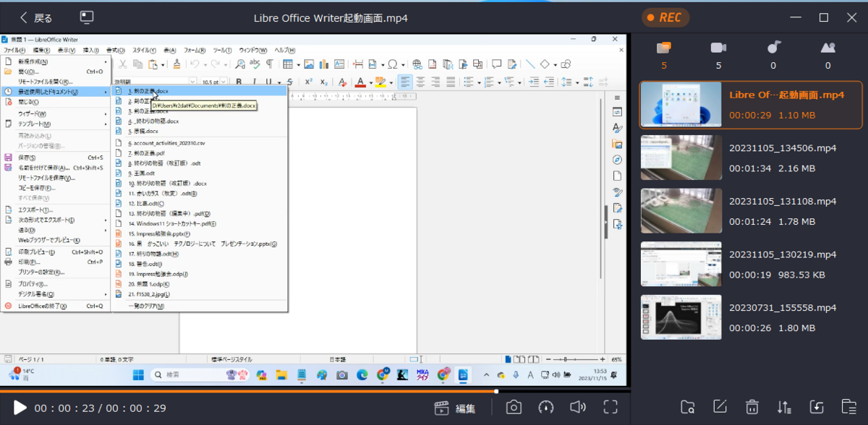Switch to the video recordings tab
This screenshot has width=868, height=425.
718,48
